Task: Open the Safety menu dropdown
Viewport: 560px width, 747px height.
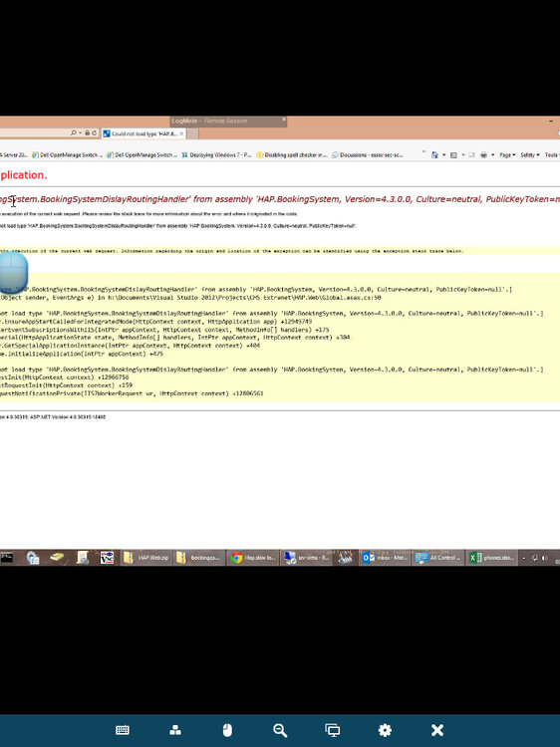Action: (529, 154)
